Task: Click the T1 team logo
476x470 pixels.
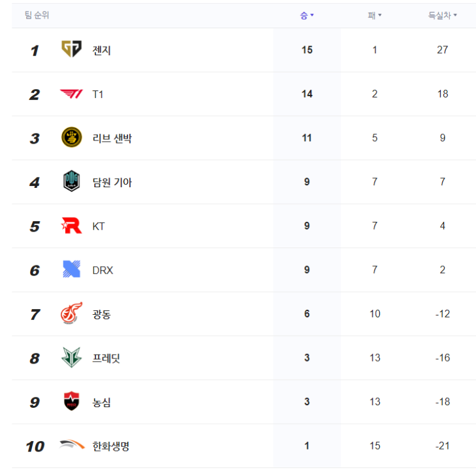Action: (71, 94)
